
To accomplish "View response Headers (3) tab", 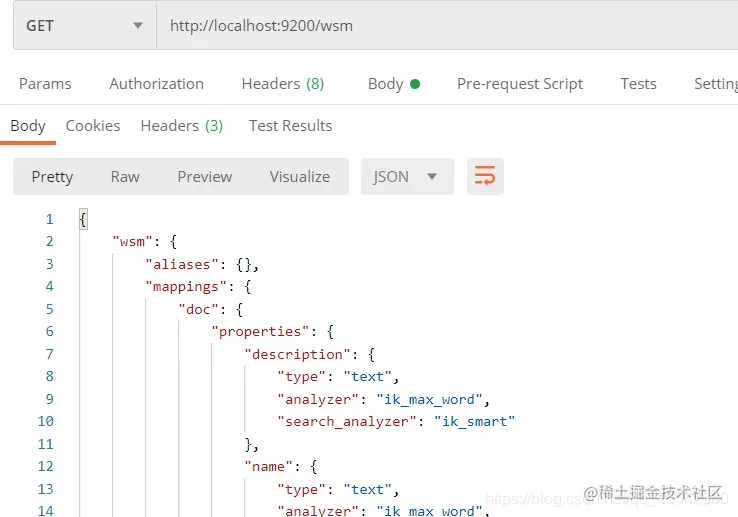I will coord(182,126).
